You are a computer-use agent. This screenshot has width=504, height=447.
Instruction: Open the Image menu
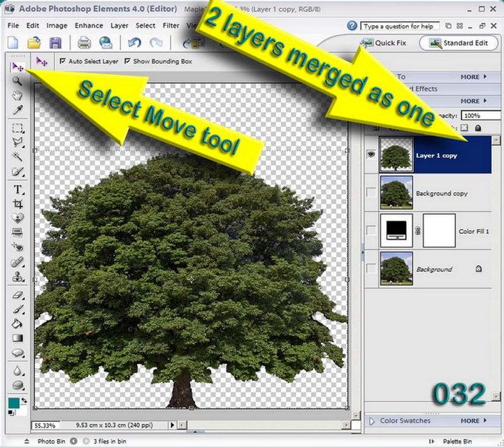click(x=57, y=25)
